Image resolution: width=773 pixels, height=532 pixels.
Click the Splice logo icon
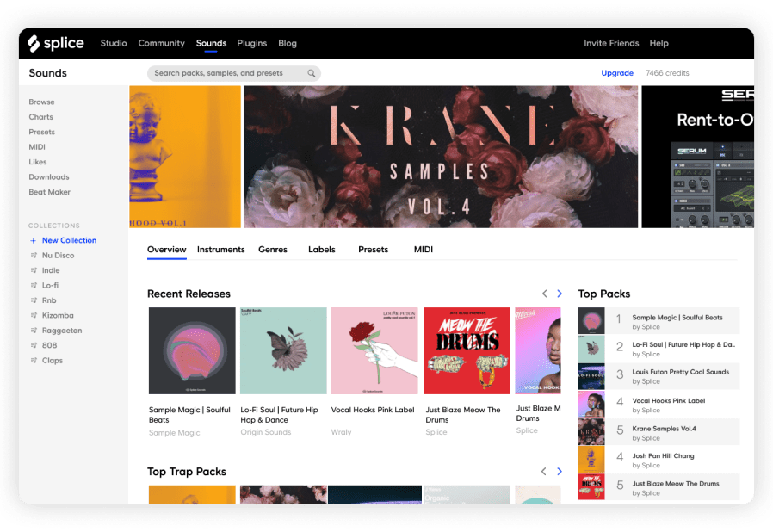(x=34, y=43)
